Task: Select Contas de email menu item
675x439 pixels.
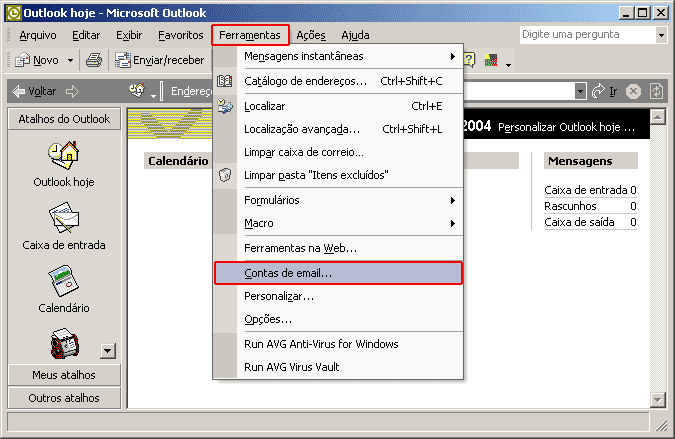Action: tap(338, 273)
